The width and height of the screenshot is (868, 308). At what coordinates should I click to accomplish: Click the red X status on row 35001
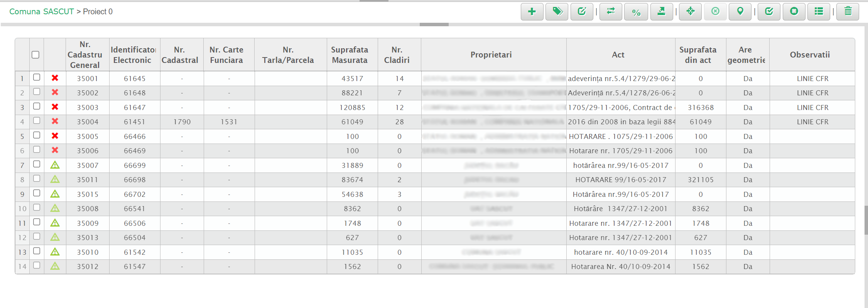click(x=55, y=78)
